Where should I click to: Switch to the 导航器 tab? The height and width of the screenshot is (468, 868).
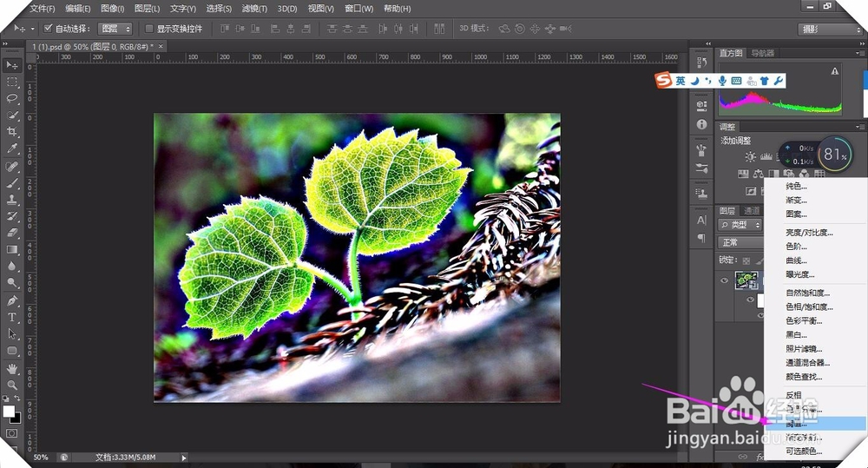click(x=762, y=53)
